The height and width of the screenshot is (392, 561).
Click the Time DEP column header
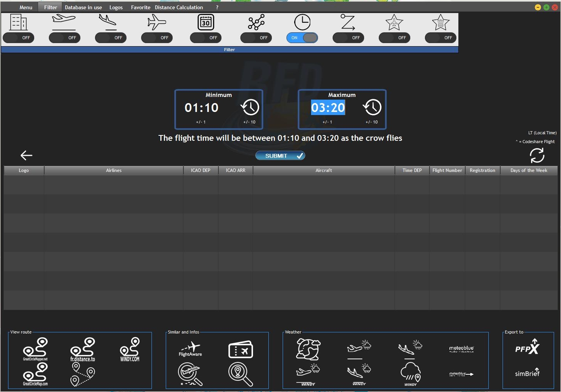(412, 170)
